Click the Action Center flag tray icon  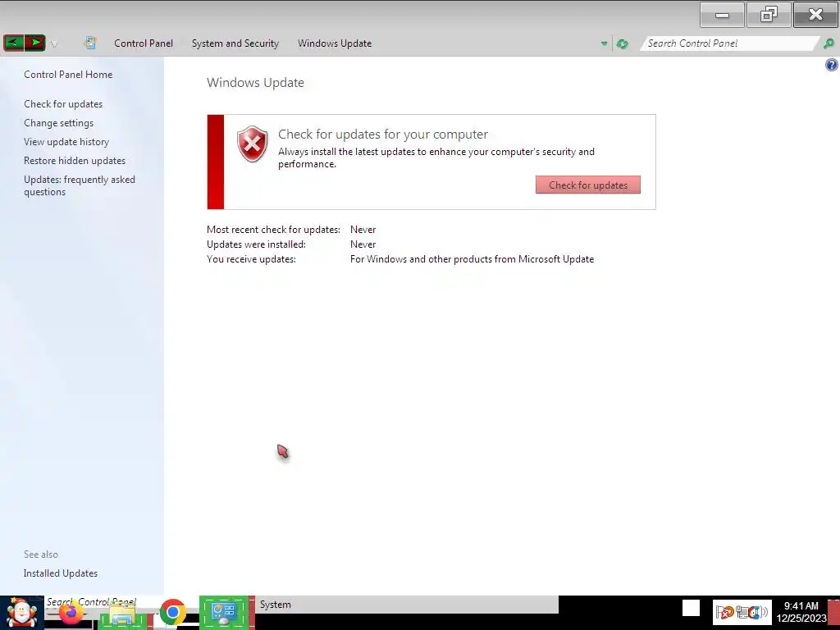(724, 612)
